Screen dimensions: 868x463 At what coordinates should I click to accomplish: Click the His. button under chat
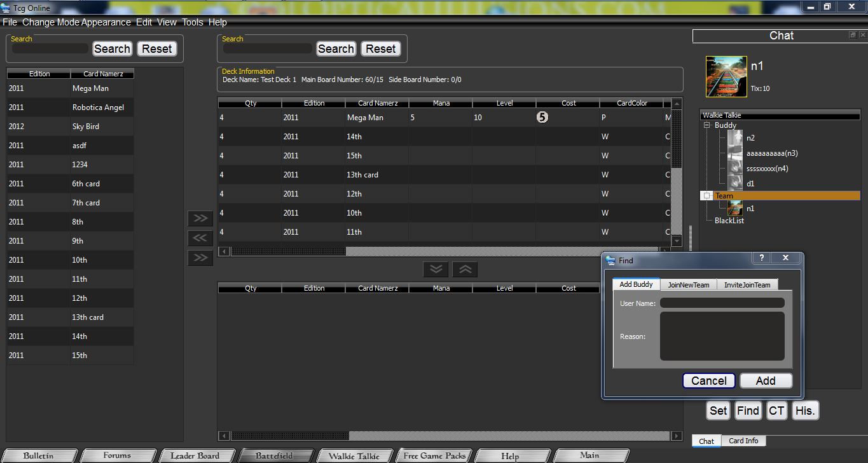[x=804, y=411]
